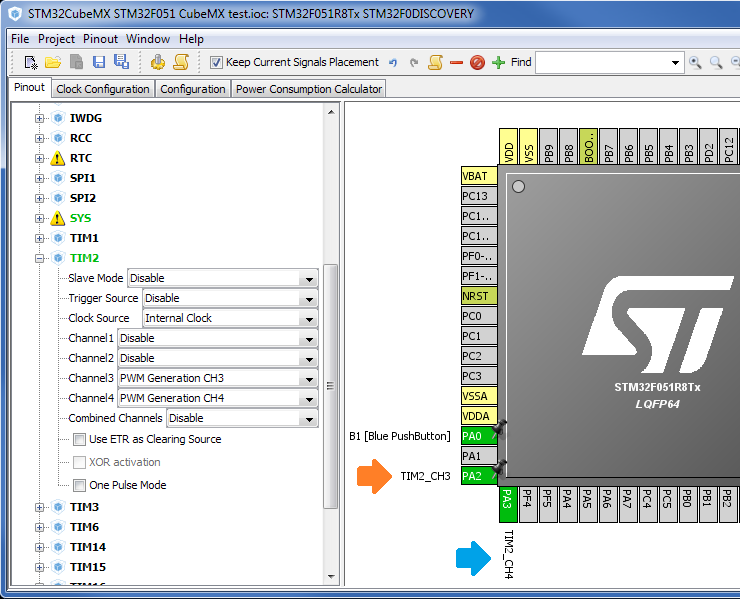
Task: Open the Project menu
Action: click(x=56, y=39)
